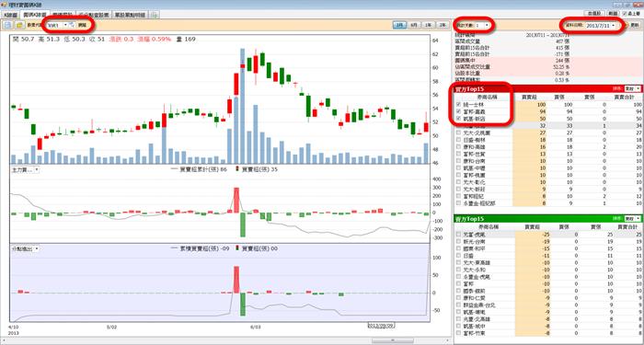
Task: Check the 日盛-樹林 broker checkbox
Action: coord(458,140)
